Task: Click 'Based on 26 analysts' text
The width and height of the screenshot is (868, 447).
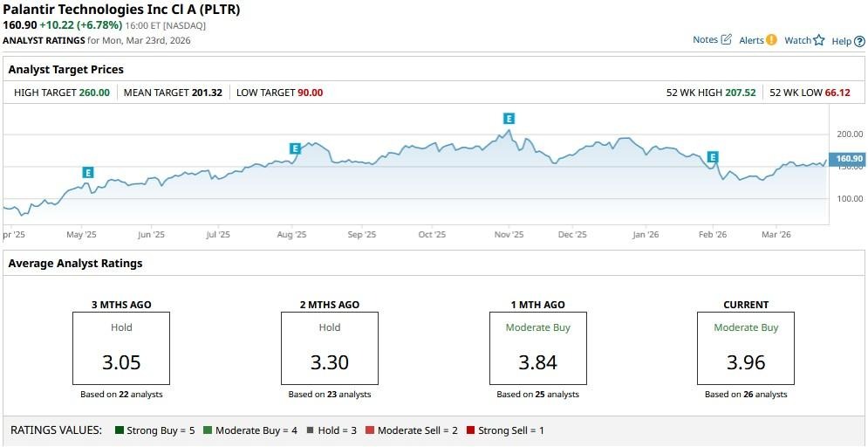Action: click(746, 395)
